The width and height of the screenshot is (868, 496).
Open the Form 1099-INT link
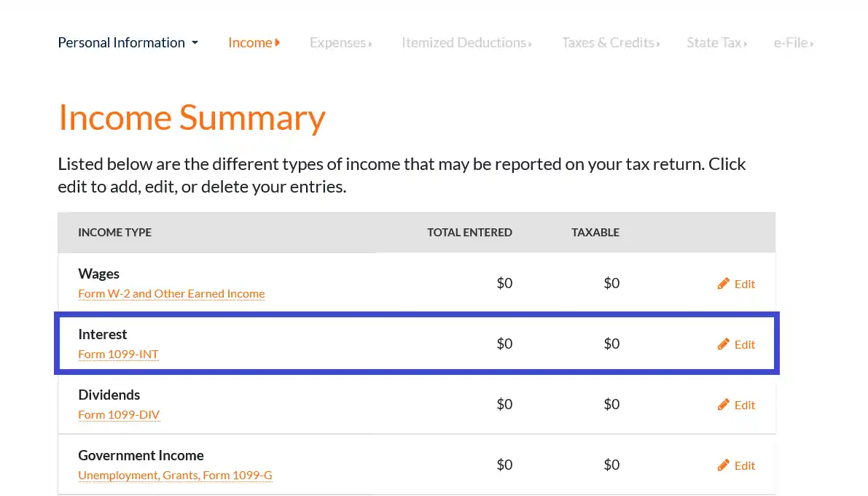click(118, 354)
